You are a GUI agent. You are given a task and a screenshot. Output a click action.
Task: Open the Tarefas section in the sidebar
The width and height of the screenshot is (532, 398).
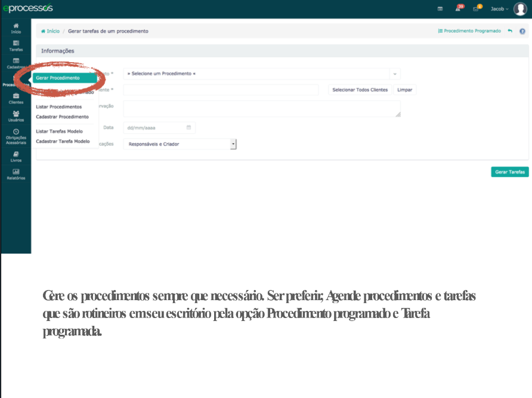point(16,45)
